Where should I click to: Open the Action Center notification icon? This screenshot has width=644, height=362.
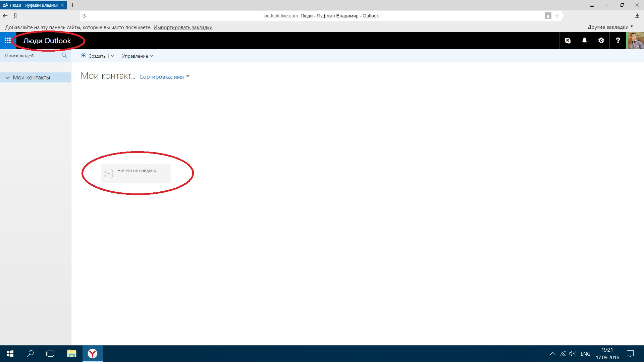tap(630, 354)
